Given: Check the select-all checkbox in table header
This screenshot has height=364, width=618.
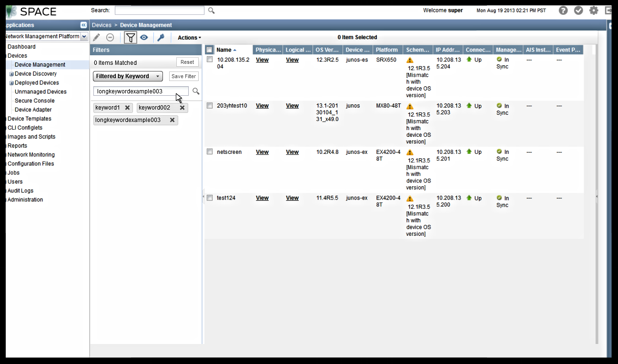Looking at the screenshot, I should [x=210, y=50].
